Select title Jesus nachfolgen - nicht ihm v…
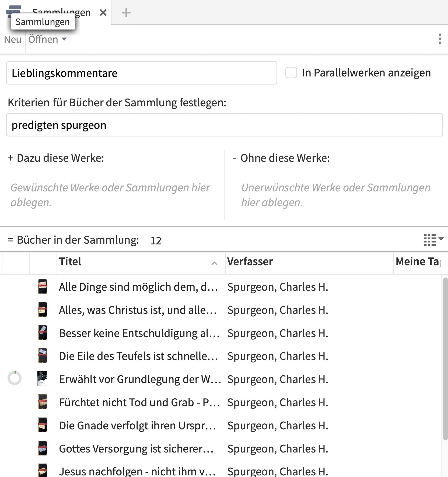448x477 pixels. click(x=137, y=471)
